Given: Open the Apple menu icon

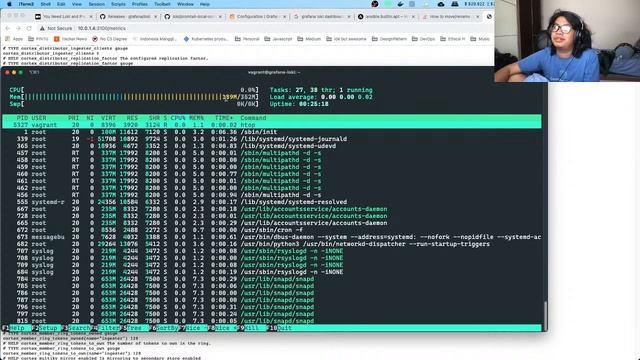Looking at the screenshot, I should coord(9,4).
